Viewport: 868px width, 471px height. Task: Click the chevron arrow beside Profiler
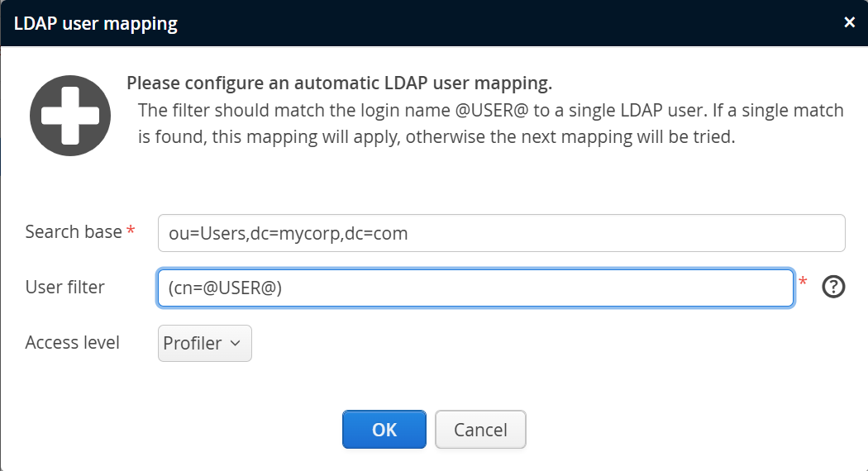(x=235, y=343)
